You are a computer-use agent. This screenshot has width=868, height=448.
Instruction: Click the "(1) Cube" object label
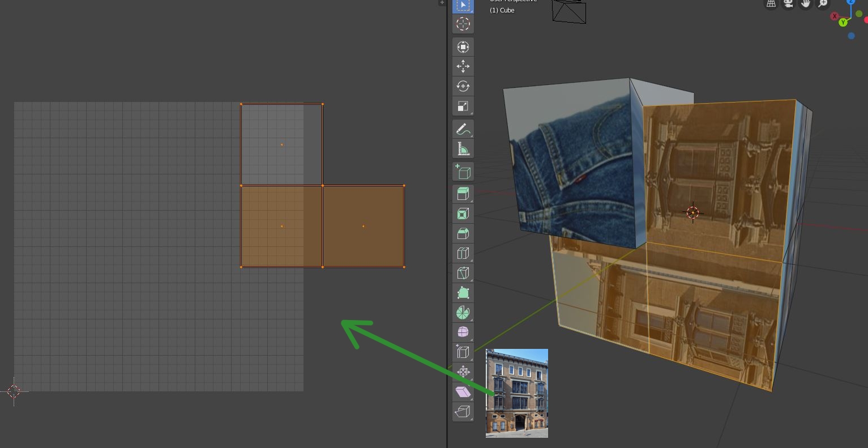click(x=502, y=10)
